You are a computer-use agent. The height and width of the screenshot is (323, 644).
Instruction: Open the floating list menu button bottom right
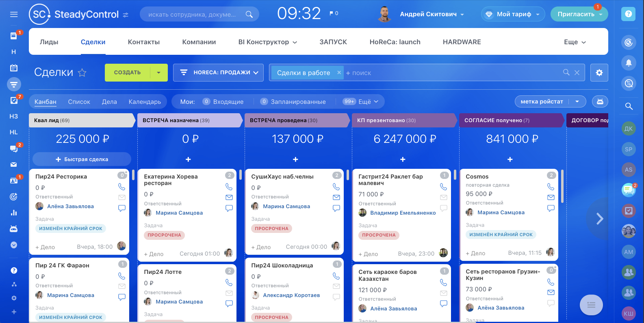coord(591,305)
